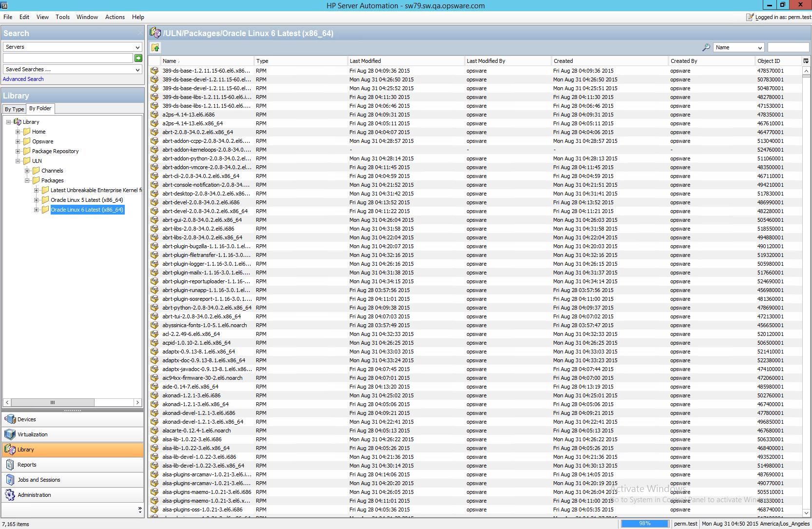Click the column chooser icon beside Object ID

pyautogui.click(x=806, y=61)
